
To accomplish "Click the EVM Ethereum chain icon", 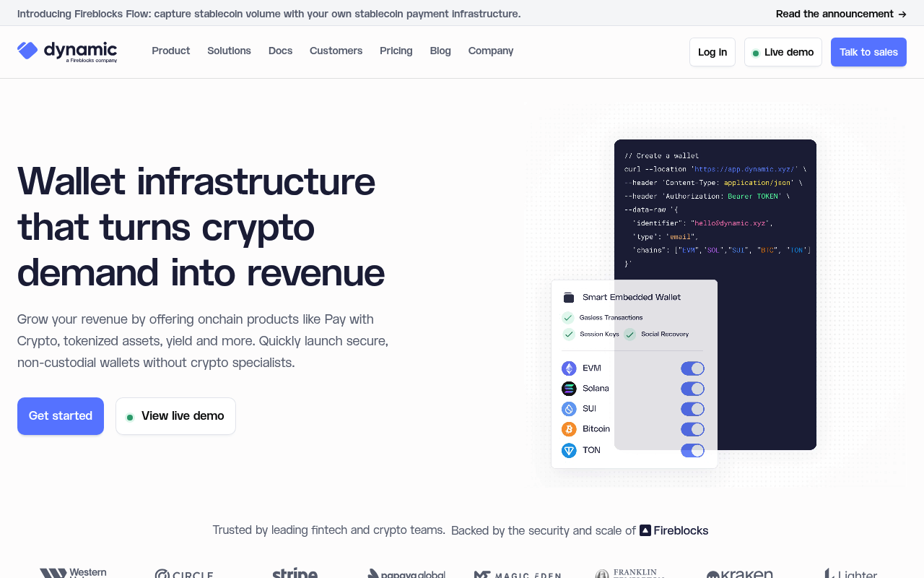I will pos(569,368).
